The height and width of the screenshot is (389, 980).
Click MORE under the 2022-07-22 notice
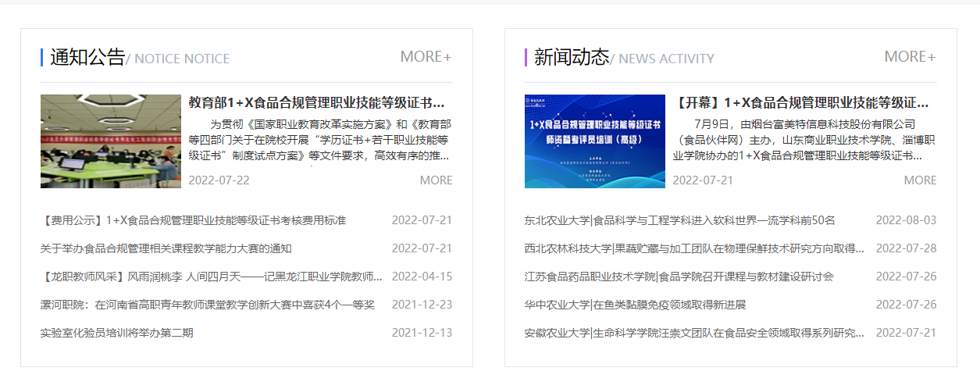coord(436,180)
